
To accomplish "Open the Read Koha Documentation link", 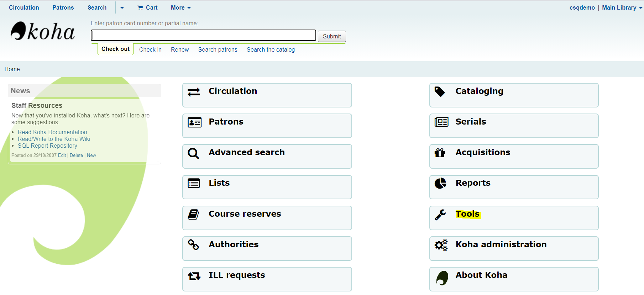I will pyautogui.click(x=52, y=132).
